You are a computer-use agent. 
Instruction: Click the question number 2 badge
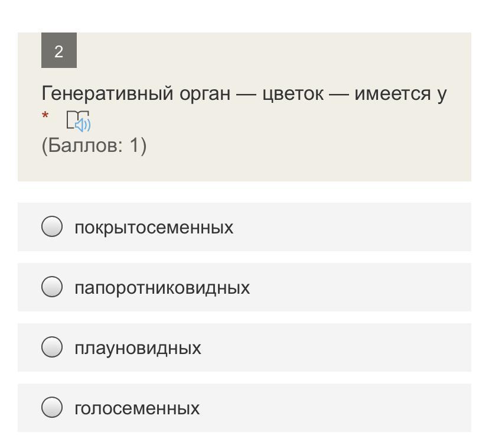[58, 51]
